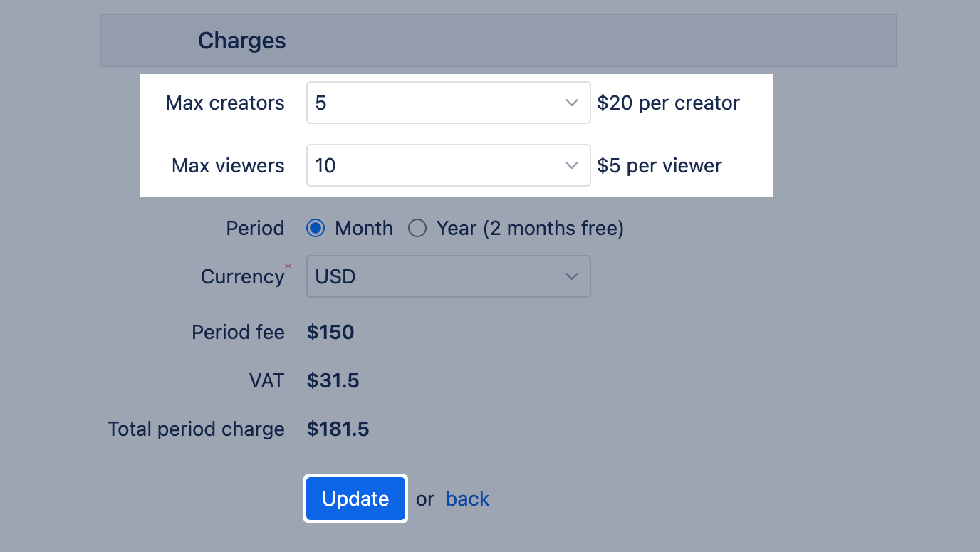Select the Year period radio button
This screenshot has width=980, height=552.
click(417, 228)
